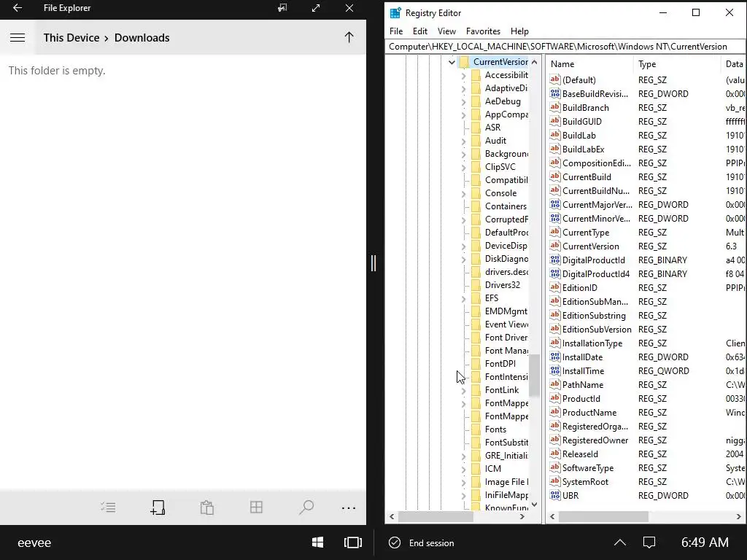
Task: Expand the ICM key
Action: pyautogui.click(x=463, y=469)
